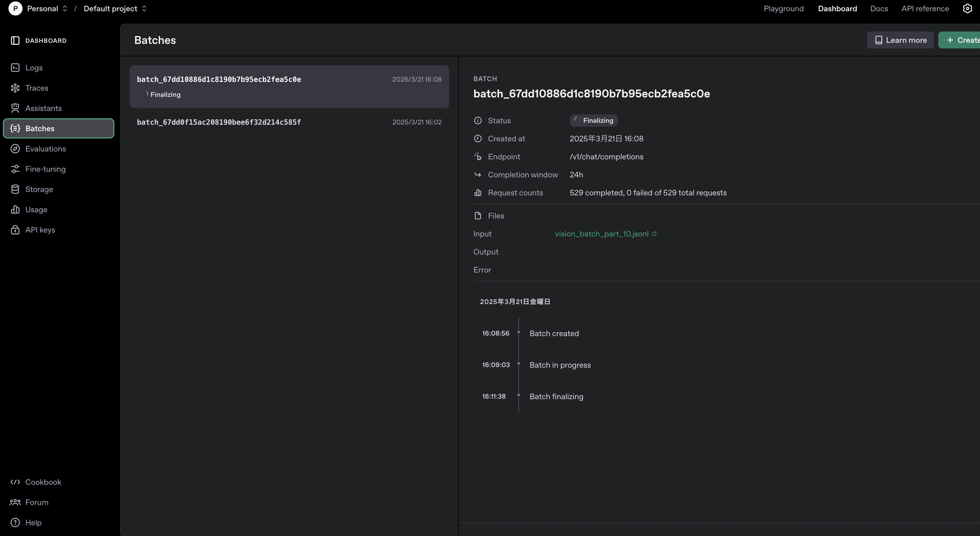Switch to the Playground tab
Viewport: 980px width, 536px height.
point(783,8)
